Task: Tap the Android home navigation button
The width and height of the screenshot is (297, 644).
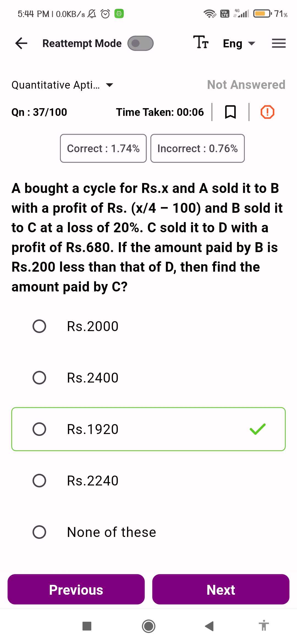Action: [148, 626]
